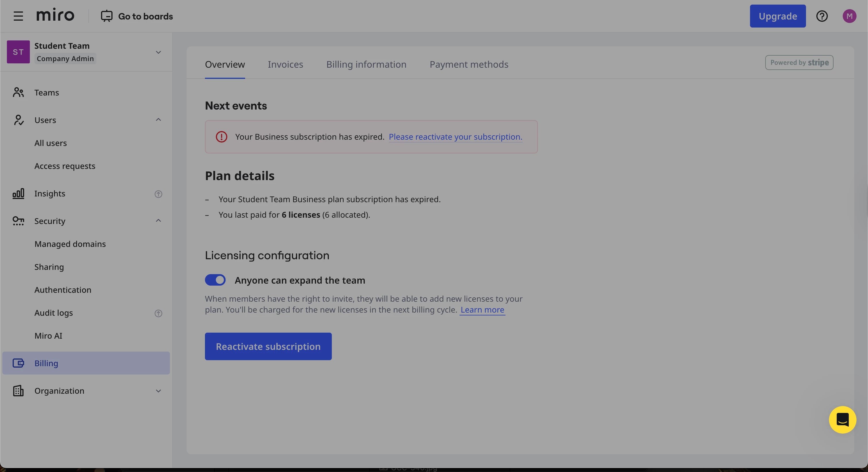
Task: Open the user profile avatar
Action: (x=849, y=16)
